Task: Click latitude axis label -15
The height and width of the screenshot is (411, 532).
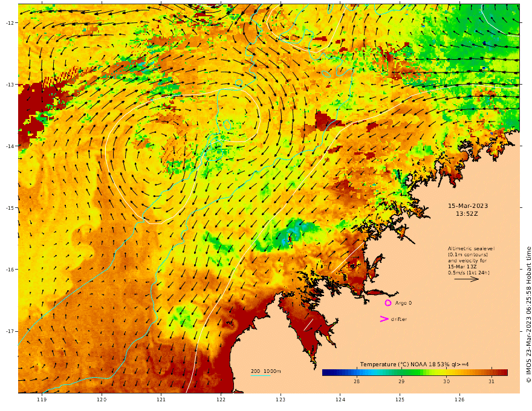Action: 10,208
